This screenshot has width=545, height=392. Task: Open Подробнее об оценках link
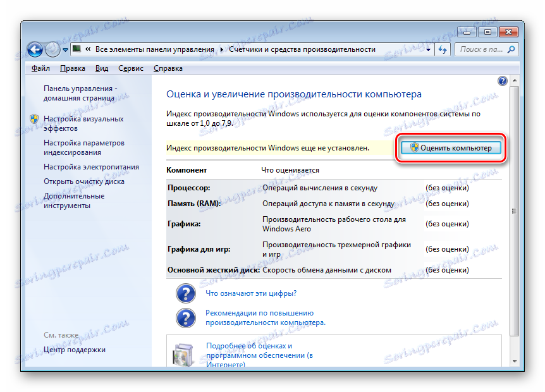click(x=259, y=355)
